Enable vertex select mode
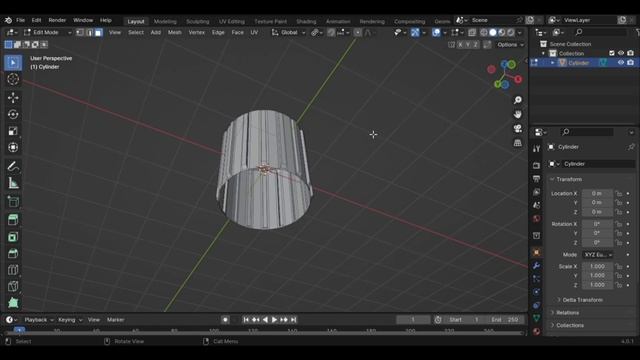The image size is (640, 360). (80, 32)
